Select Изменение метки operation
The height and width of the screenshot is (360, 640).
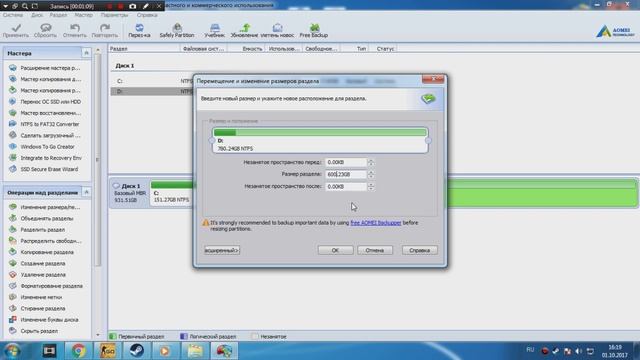36,297
